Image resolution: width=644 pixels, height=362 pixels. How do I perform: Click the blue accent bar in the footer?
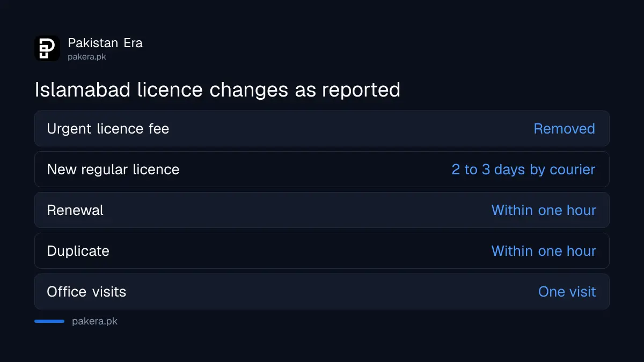click(x=49, y=321)
